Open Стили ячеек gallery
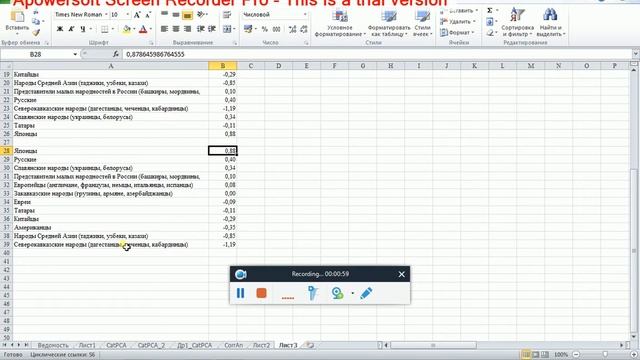 click(x=422, y=23)
